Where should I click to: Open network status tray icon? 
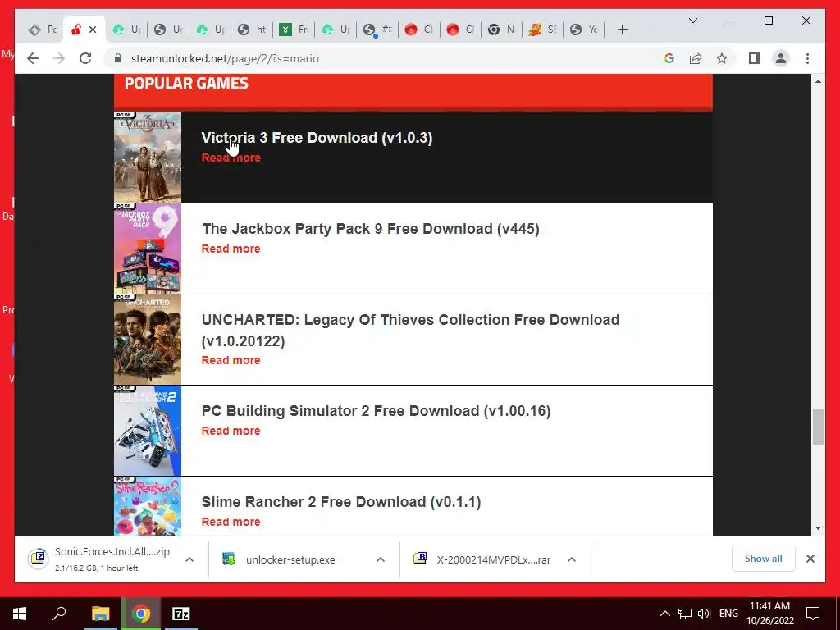point(685,614)
